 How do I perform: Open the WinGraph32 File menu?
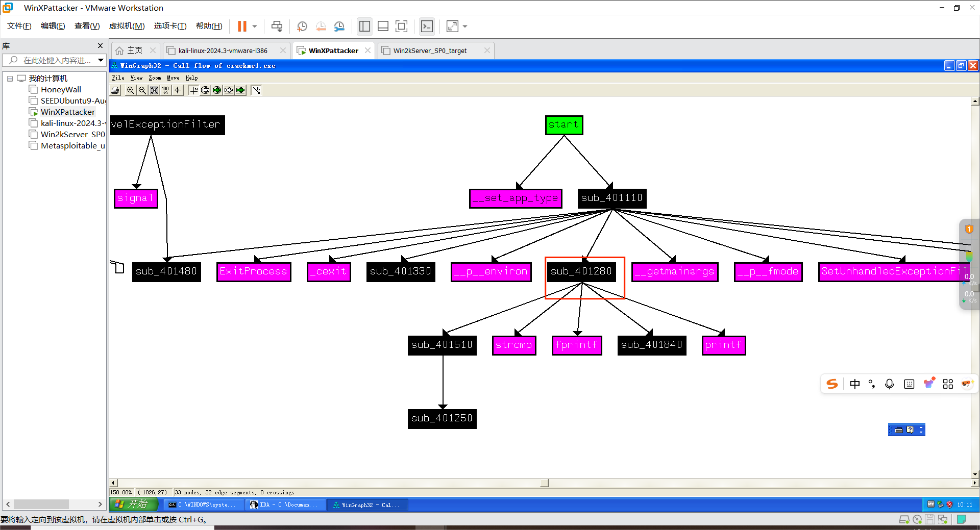(x=118, y=78)
